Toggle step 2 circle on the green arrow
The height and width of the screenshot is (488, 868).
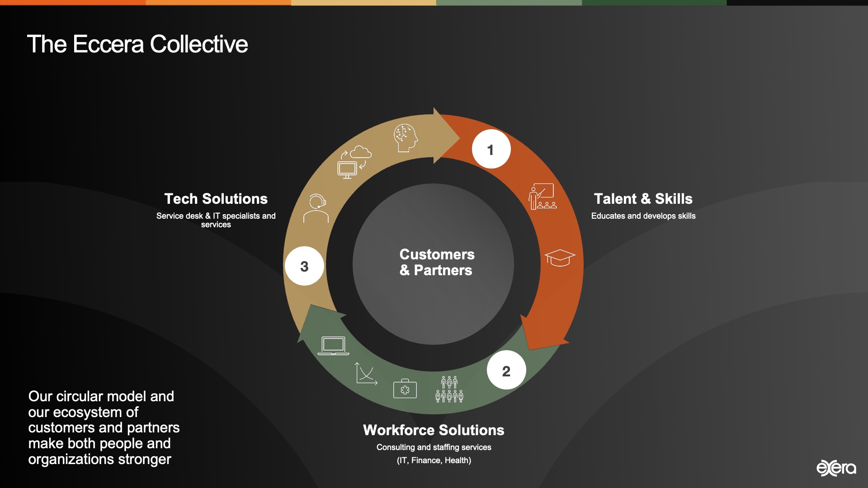[x=506, y=370]
